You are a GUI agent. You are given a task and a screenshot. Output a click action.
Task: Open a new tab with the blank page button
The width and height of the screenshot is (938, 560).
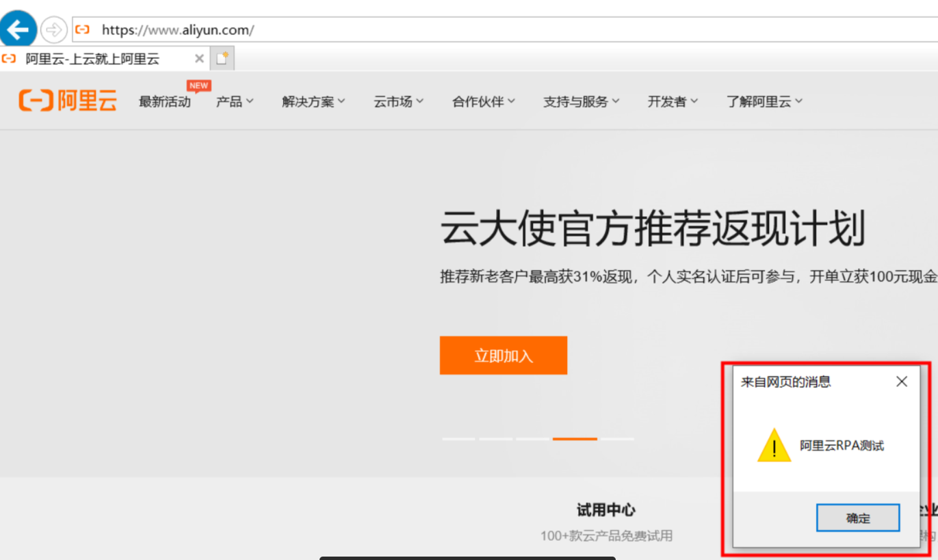point(222,59)
